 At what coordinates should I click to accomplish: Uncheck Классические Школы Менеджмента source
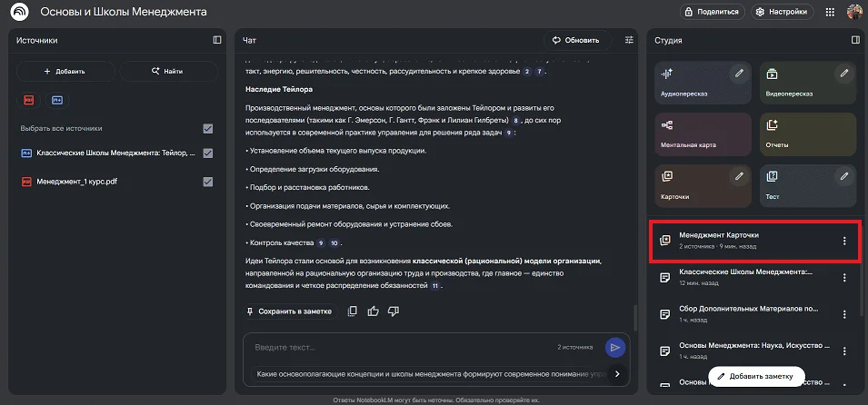tap(208, 153)
